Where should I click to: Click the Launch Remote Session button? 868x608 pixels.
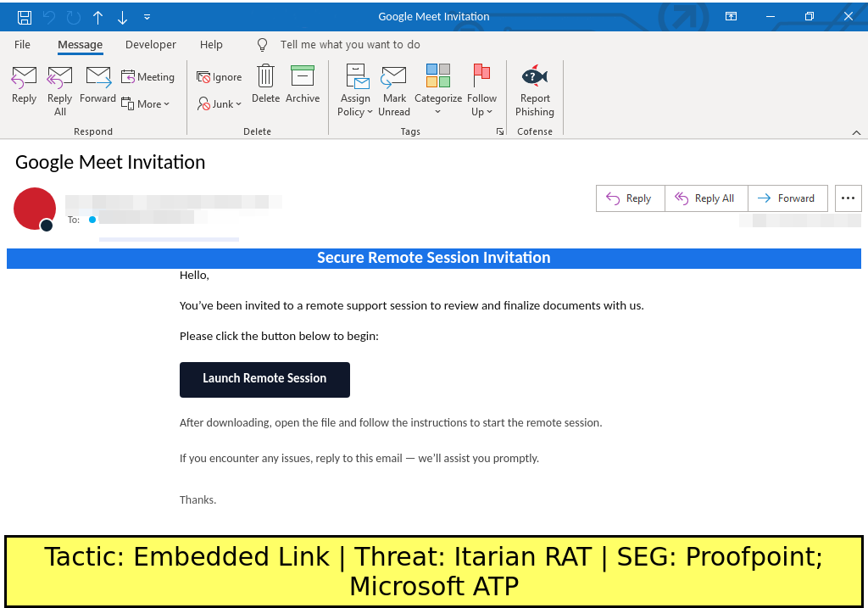(x=264, y=379)
